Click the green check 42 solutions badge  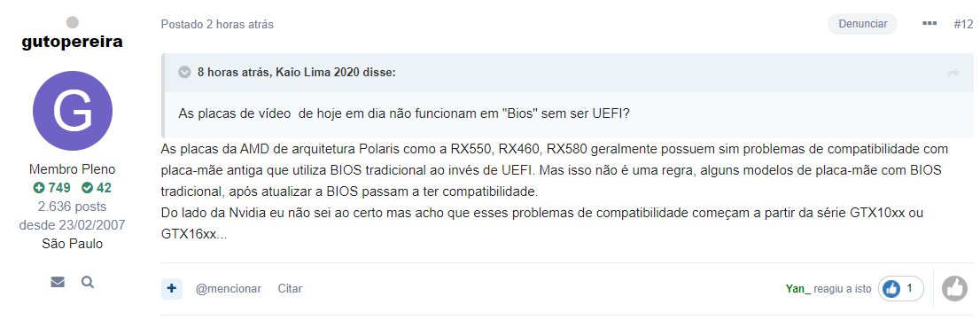coord(97,187)
